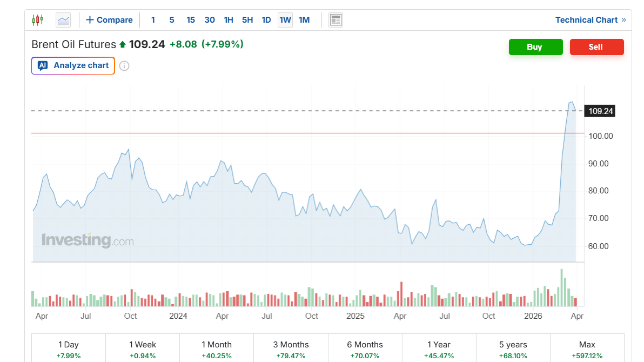Screen dimensions: 644x362
Task: Open the news overlay icon in toolbar
Action: 336,20
